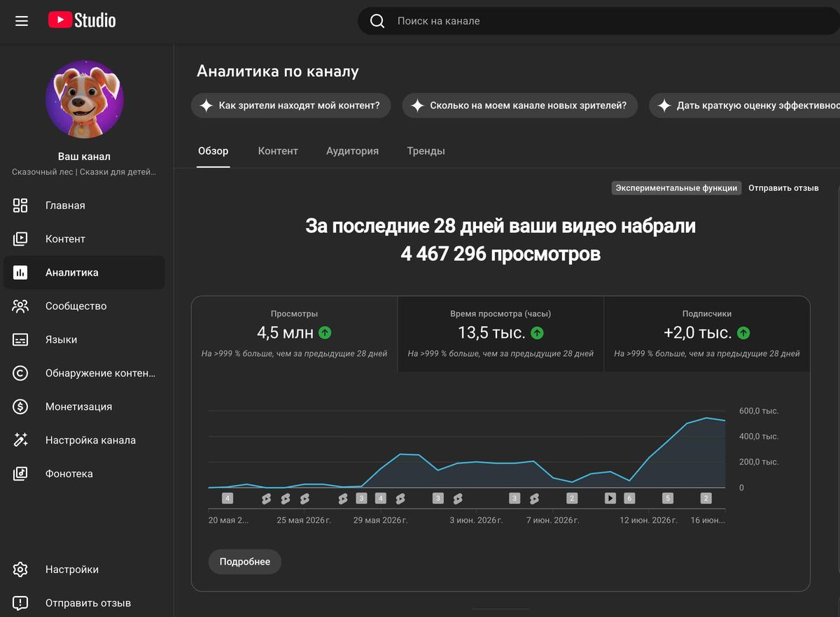Open Настройки gear icon

[x=20, y=569]
